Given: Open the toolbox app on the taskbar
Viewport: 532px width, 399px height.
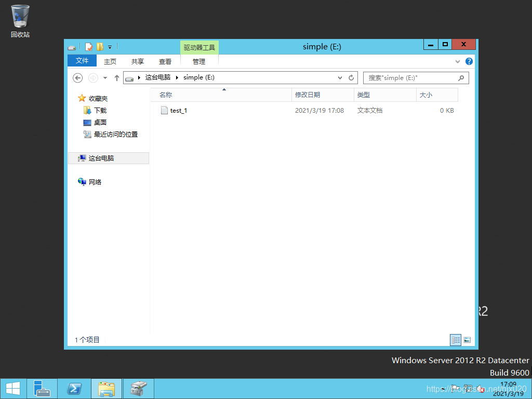Looking at the screenshot, I should coord(139,389).
